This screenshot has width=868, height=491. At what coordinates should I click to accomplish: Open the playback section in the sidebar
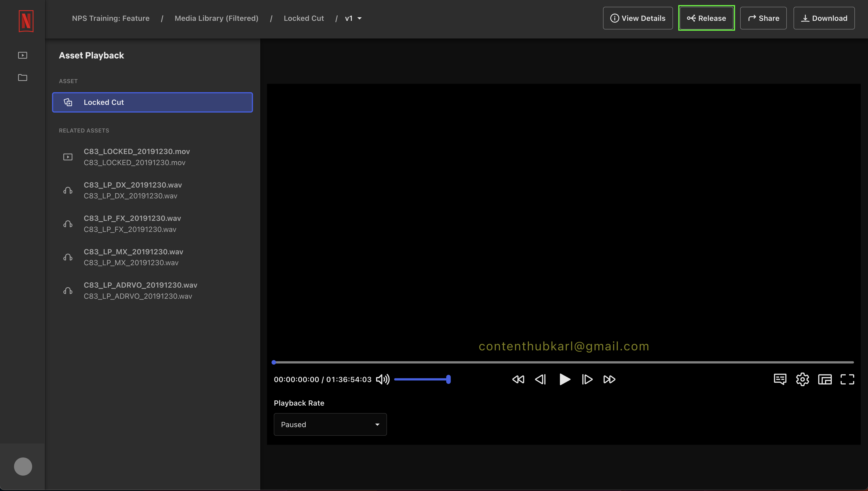point(23,55)
